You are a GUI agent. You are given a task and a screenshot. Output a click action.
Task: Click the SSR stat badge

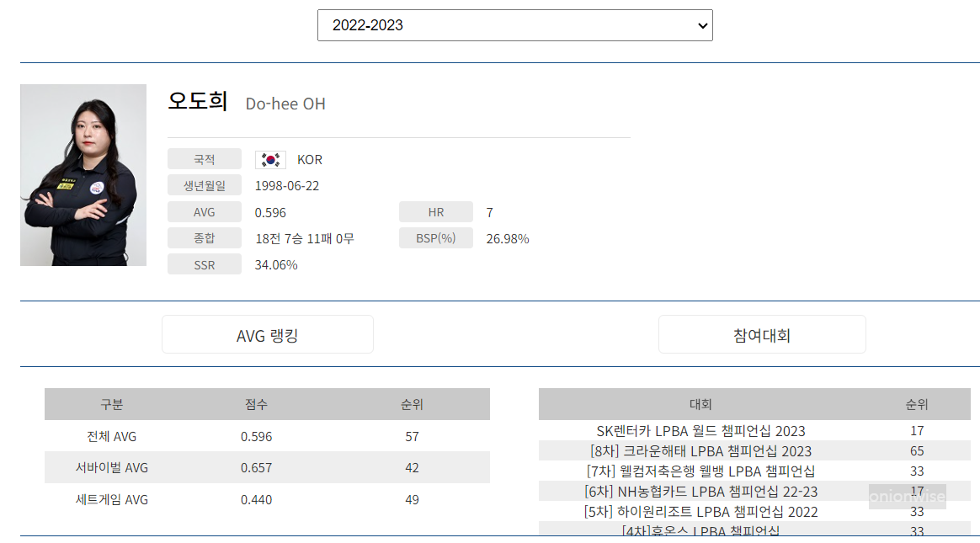pos(204,264)
